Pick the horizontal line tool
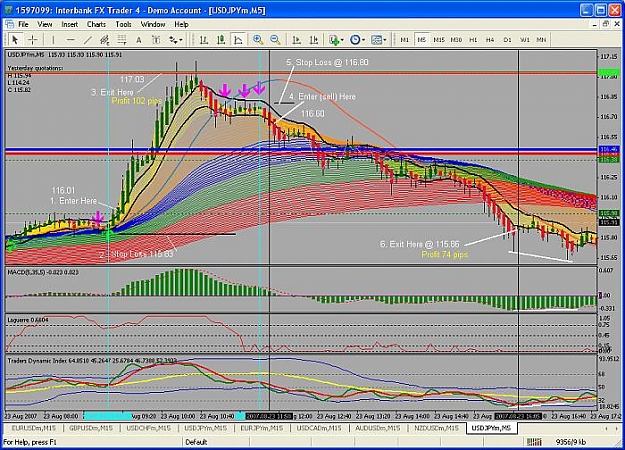The height and width of the screenshot is (450, 625). tap(71, 40)
